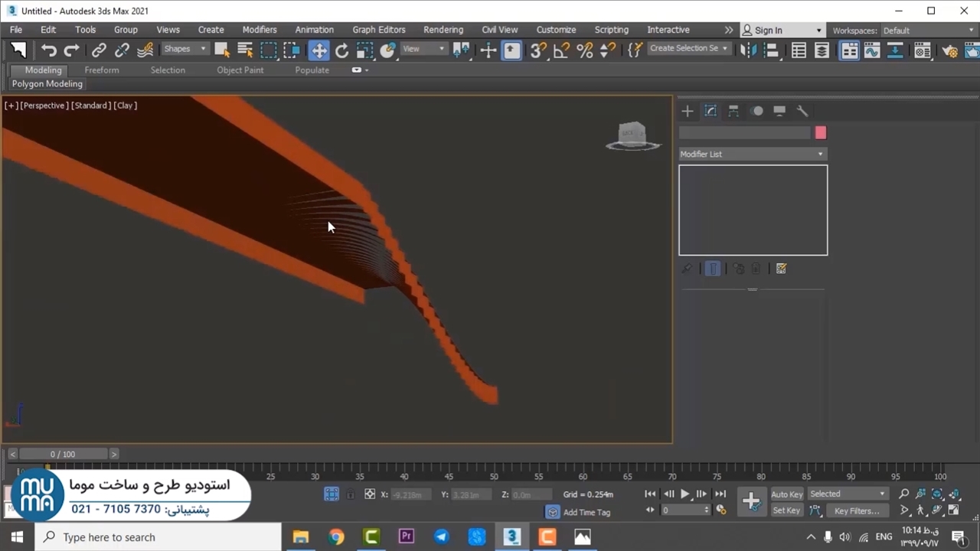The image size is (980, 551).
Task: Open the Shapes selection filter dropdown
Action: coord(185,49)
